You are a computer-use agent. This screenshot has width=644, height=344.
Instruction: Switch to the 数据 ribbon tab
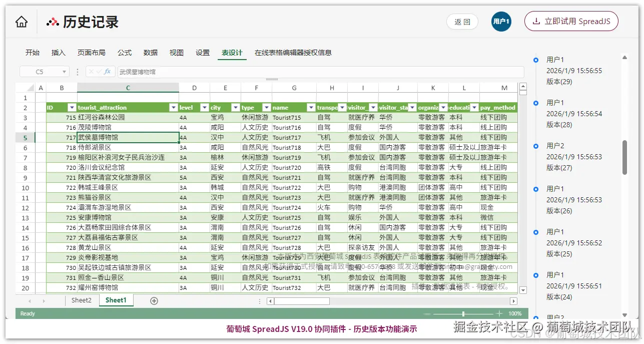(151, 52)
